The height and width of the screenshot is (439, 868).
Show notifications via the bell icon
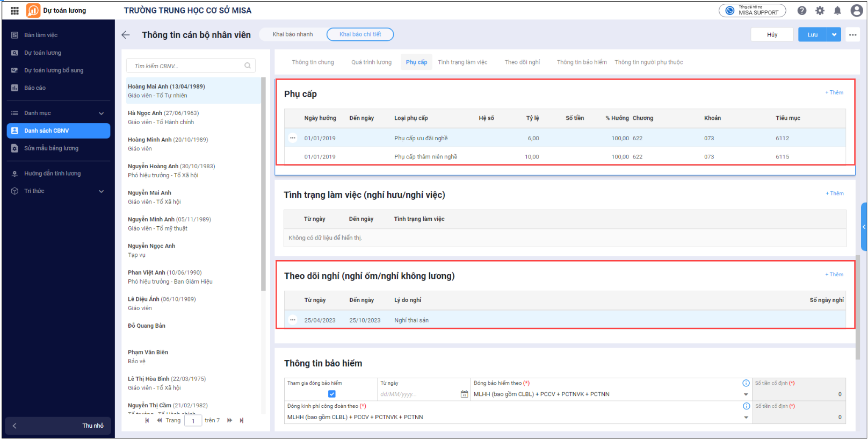(837, 10)
